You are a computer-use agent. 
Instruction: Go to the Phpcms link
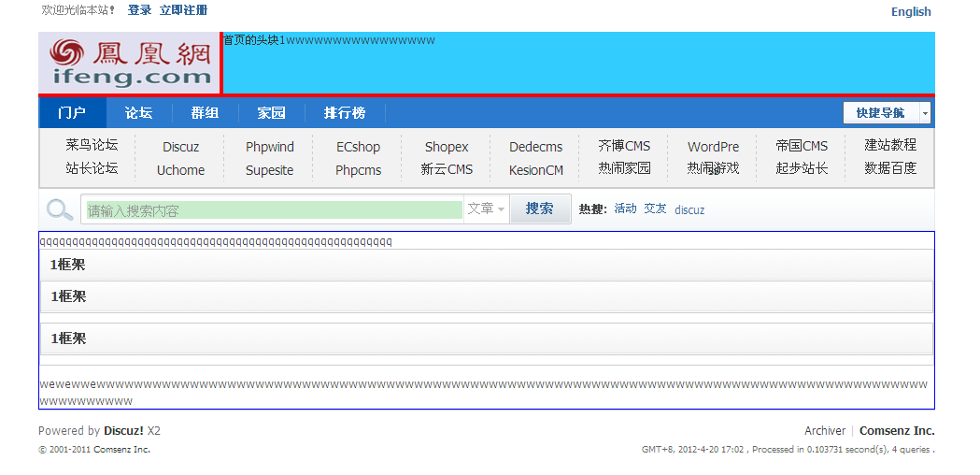coord(358,170)
